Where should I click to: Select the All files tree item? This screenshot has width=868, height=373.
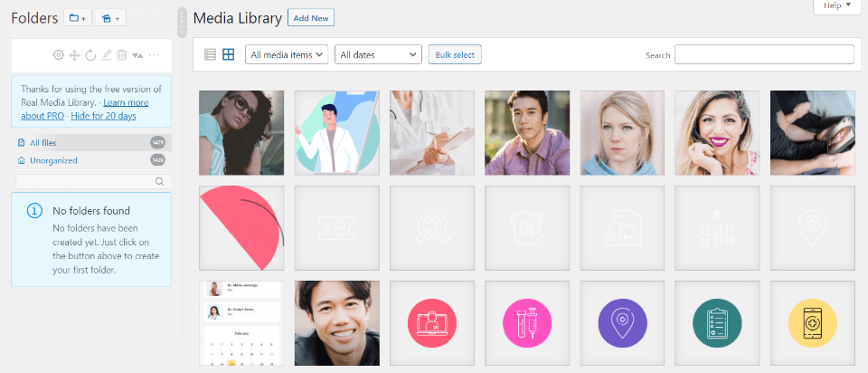coord(91,142)
